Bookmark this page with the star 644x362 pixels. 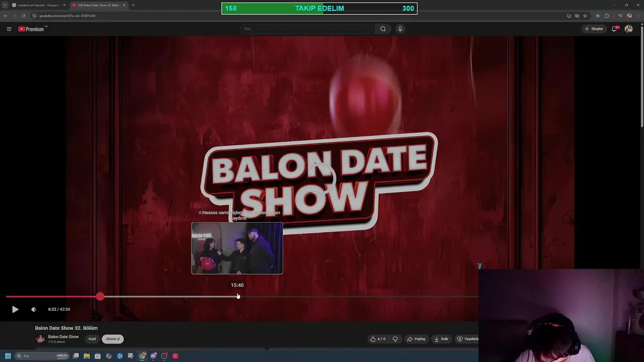click(585, 16)
